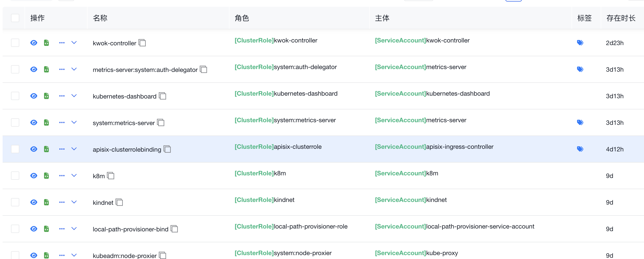
Task: Copy the name local-path-provisioner-bind
Action: coord(174,229)
